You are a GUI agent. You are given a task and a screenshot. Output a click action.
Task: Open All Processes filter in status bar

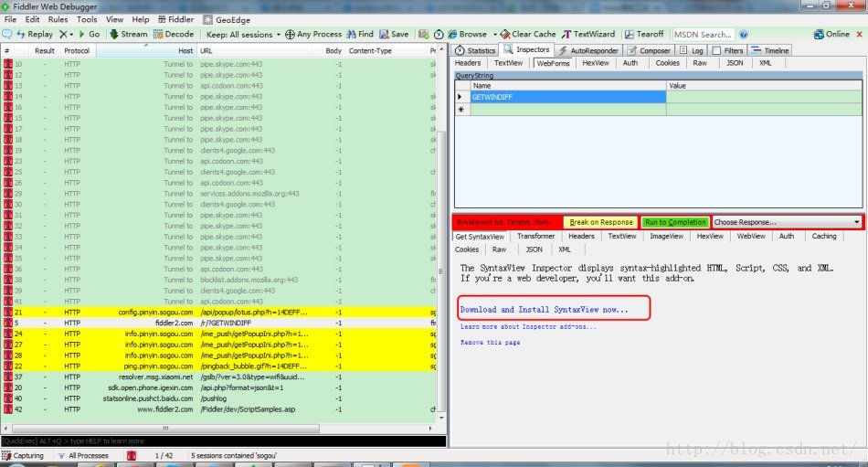point(83,455)
